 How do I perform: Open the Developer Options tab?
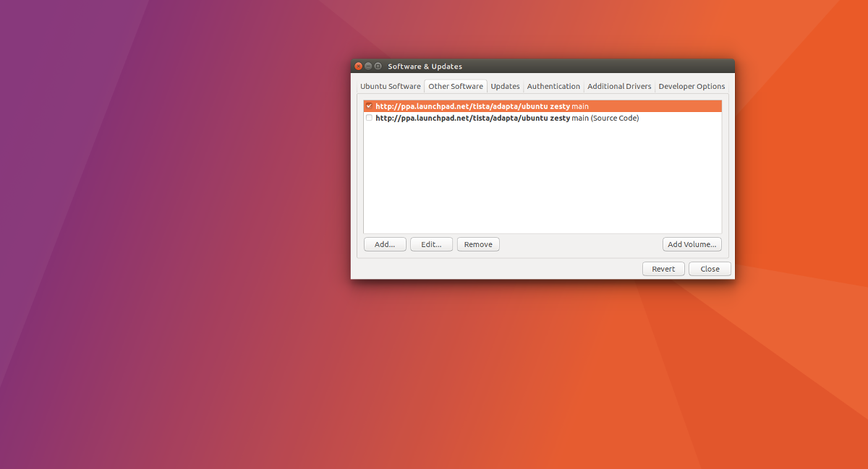coord(691,86)
